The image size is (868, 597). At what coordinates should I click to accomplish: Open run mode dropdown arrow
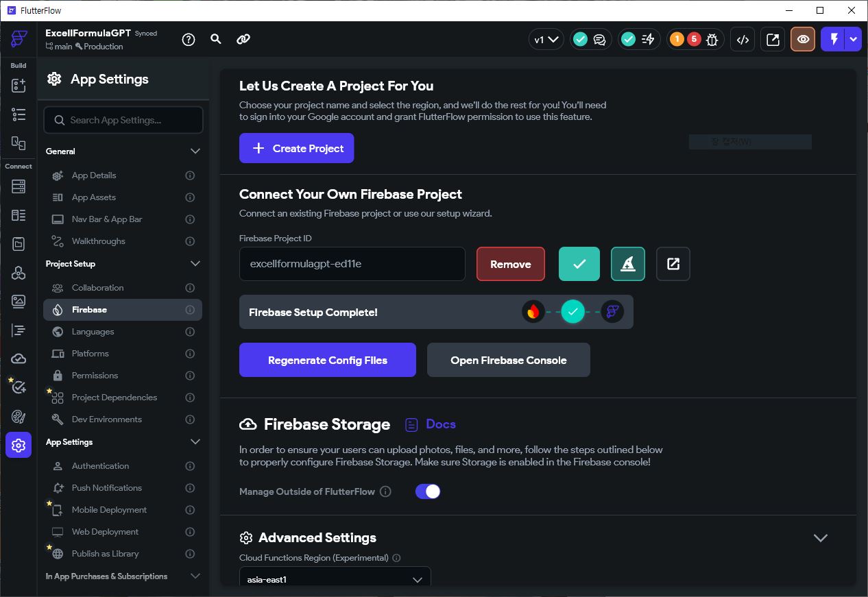(x=854, y=40)
